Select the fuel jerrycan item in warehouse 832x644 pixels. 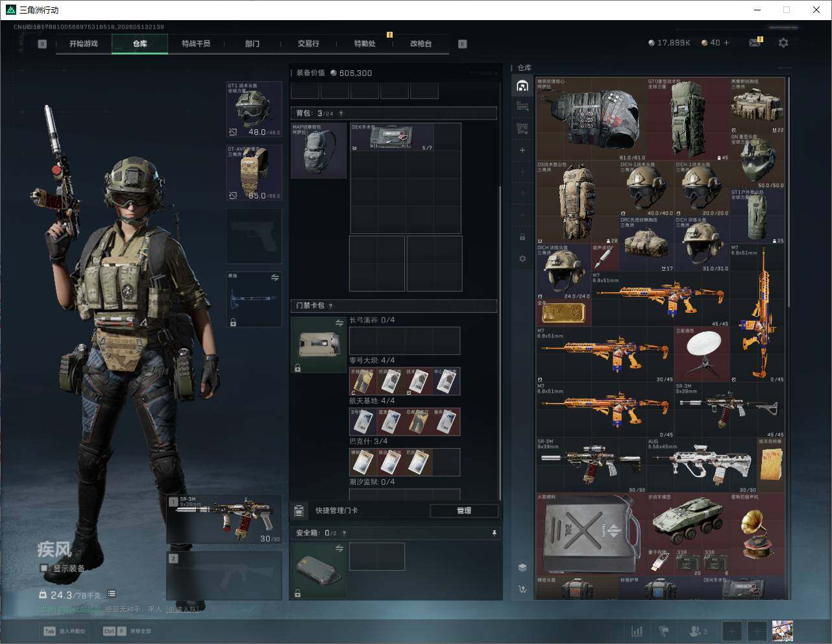[x=591, y=534]
